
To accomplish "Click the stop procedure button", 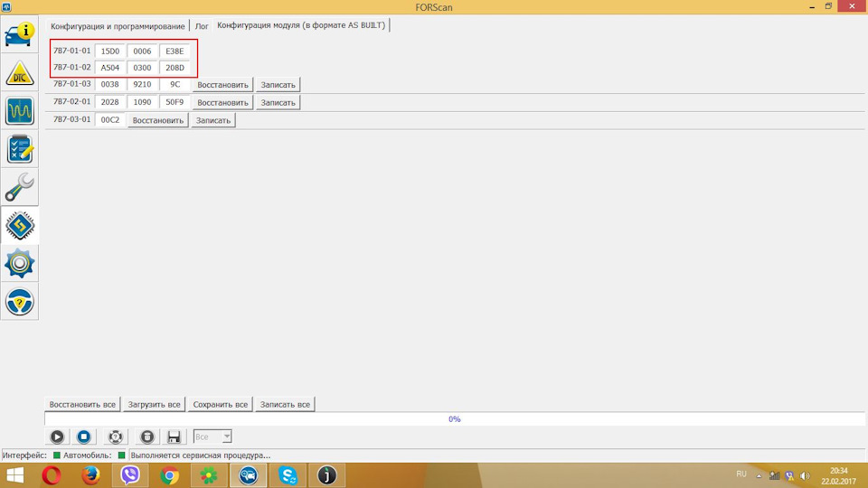I will [x=83, y=436].
